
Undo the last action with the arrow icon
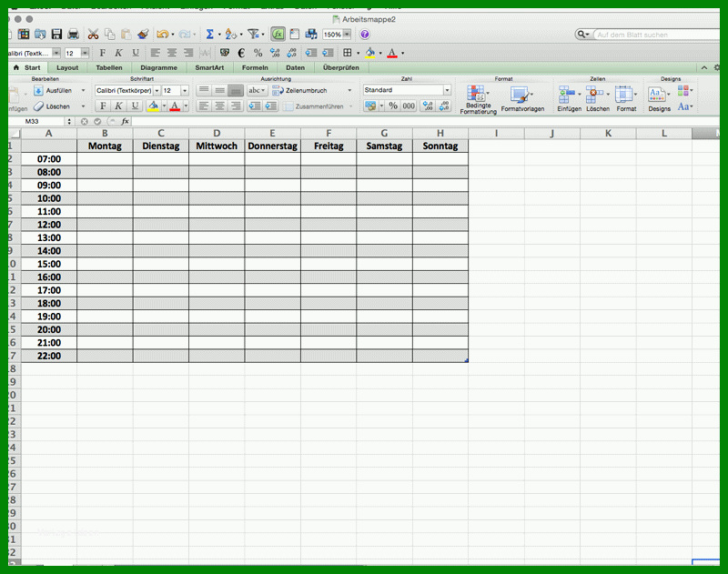[162, 34]
